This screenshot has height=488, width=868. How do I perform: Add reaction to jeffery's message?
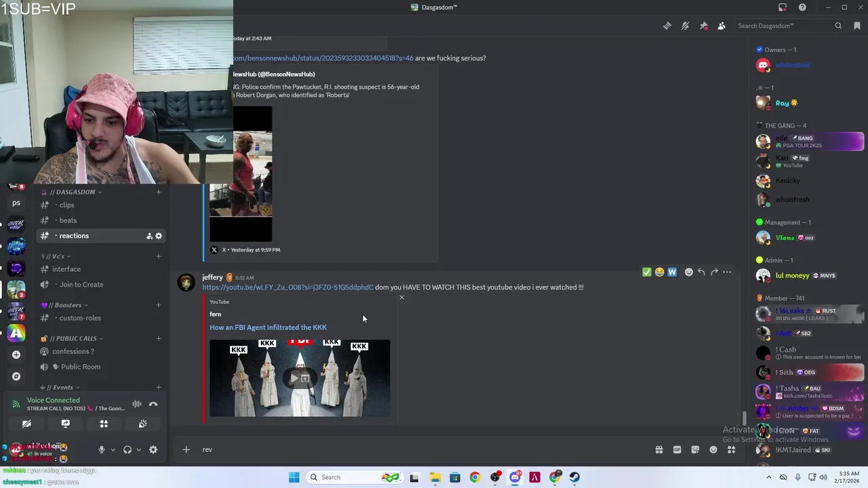(689, 272)
